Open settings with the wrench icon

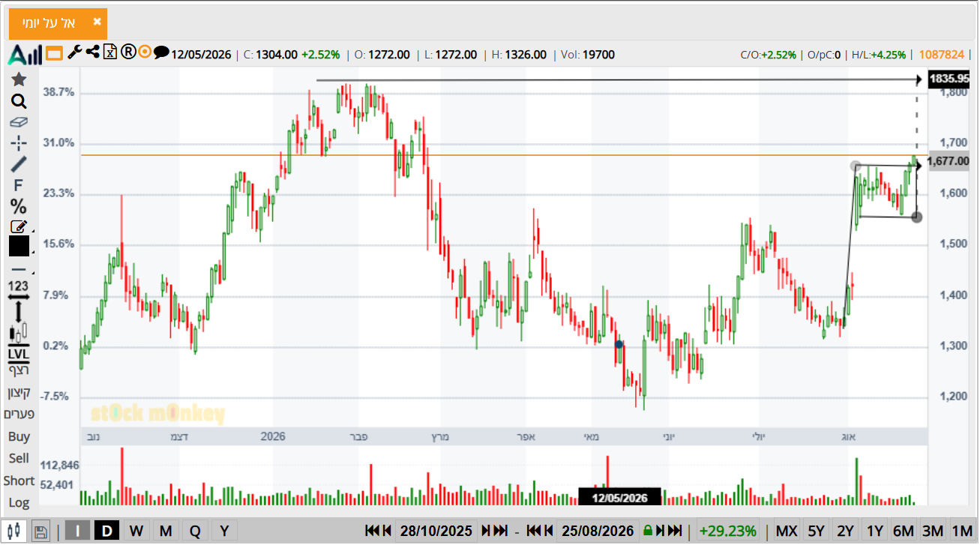[x=74, y=52]
